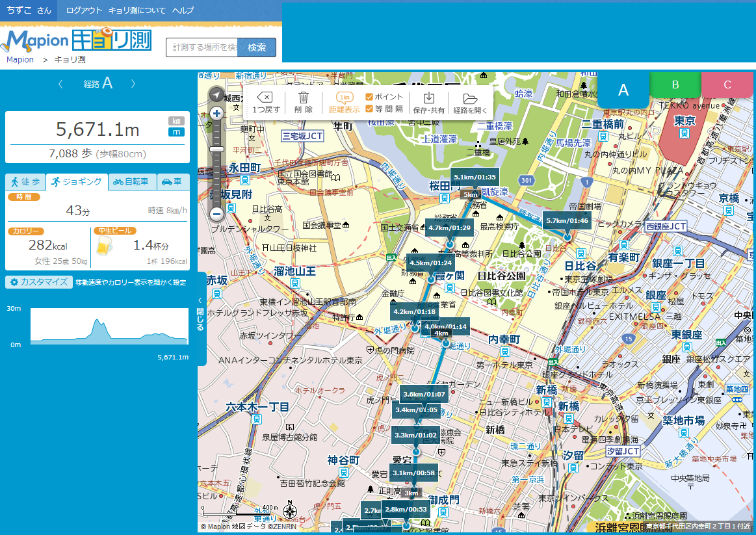Click the zoom slider handle
Image resolution: width=756 pixels, height=535 pixels.
point(217,150)
